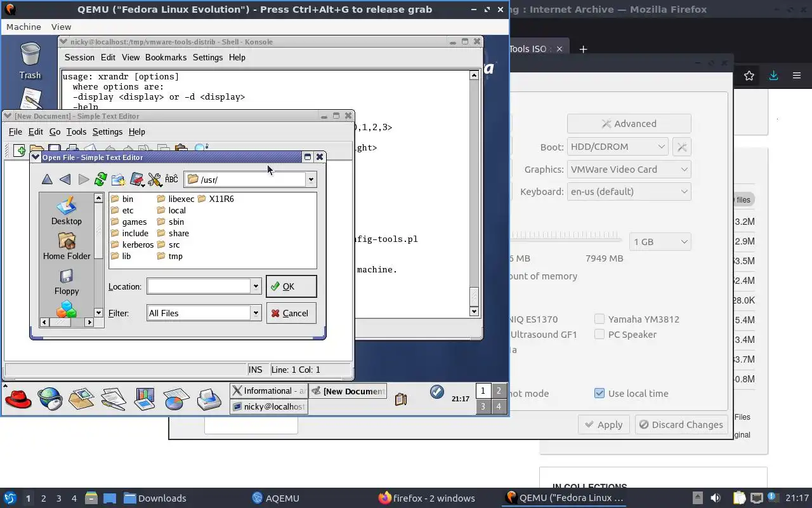Open the Graphics VMWare Video Card dropdown

pyautogui.click(x=629, y=170)
